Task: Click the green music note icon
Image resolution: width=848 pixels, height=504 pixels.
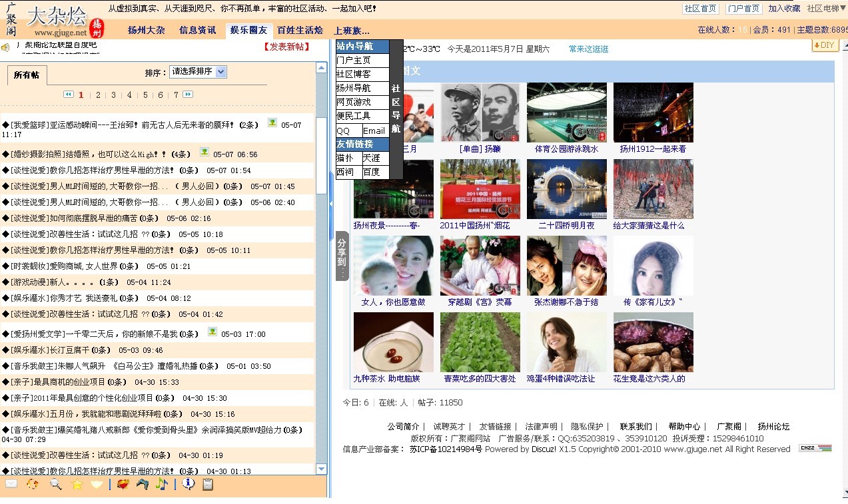Action: point(161,484)
